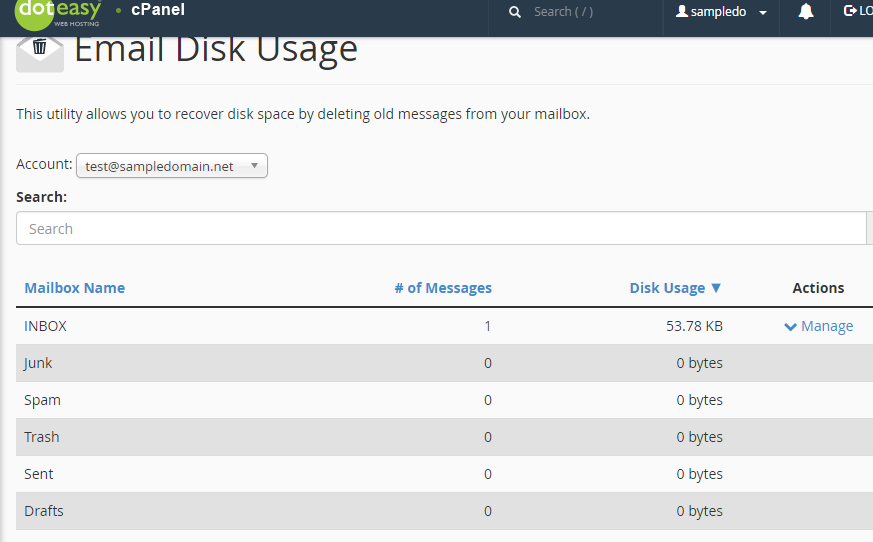Image resolution: width=873 pixels, height=542 pixels.
Task: Click the doteasy web hosting logo
Action: click(x=58, y=13)
